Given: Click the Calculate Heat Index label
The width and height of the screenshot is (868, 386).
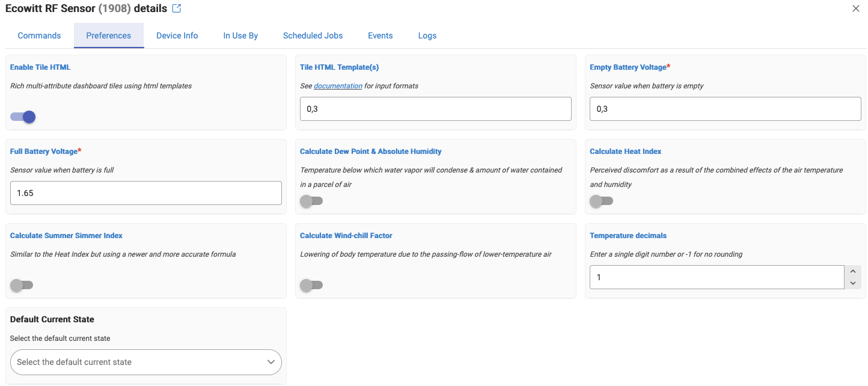Looking at the screenshot, I should (626, 152).
